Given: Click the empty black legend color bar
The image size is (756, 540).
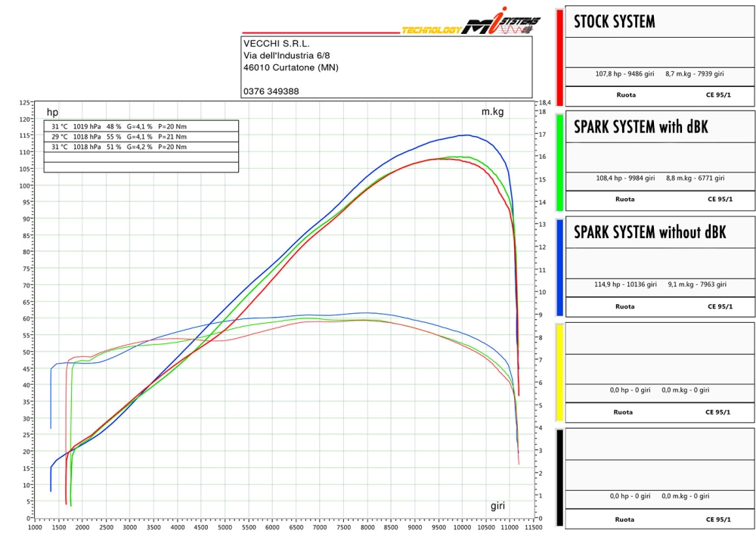Looking at the screenshot, I should point(559,477).
